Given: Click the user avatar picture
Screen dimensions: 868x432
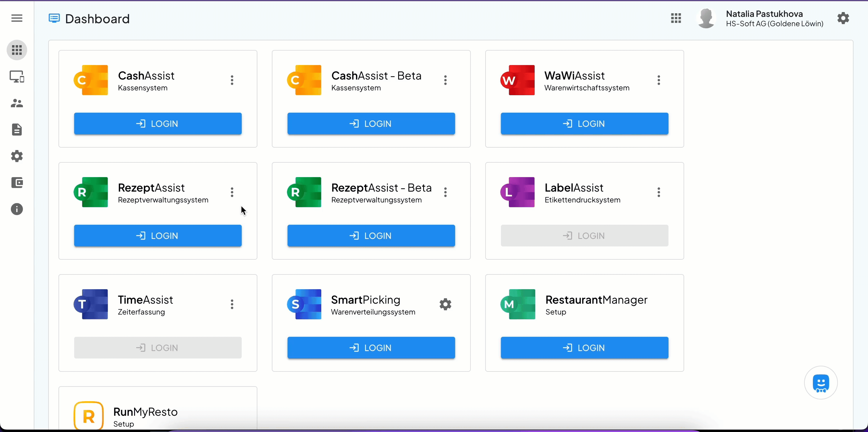Looking at the screenshot, I should 706,18.
